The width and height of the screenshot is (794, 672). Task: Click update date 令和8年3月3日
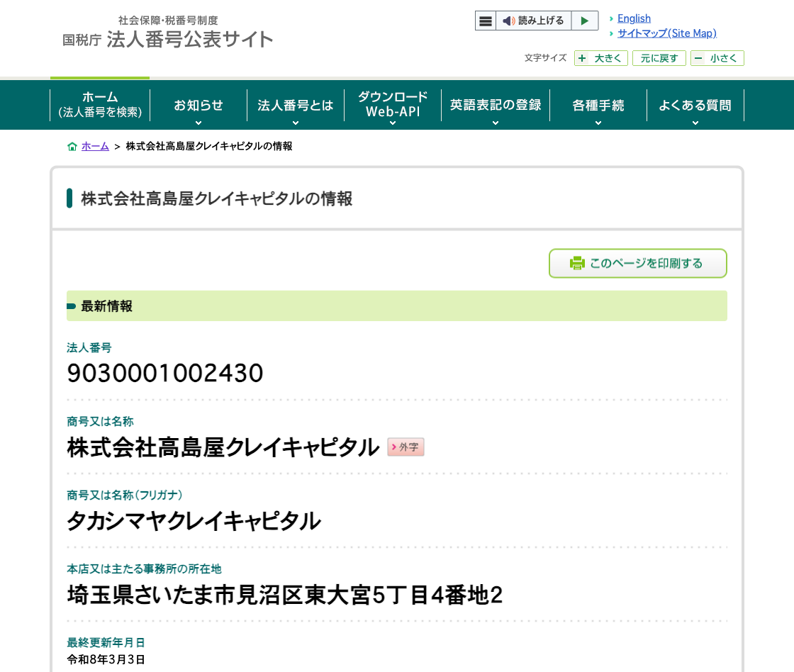point(106,659)
